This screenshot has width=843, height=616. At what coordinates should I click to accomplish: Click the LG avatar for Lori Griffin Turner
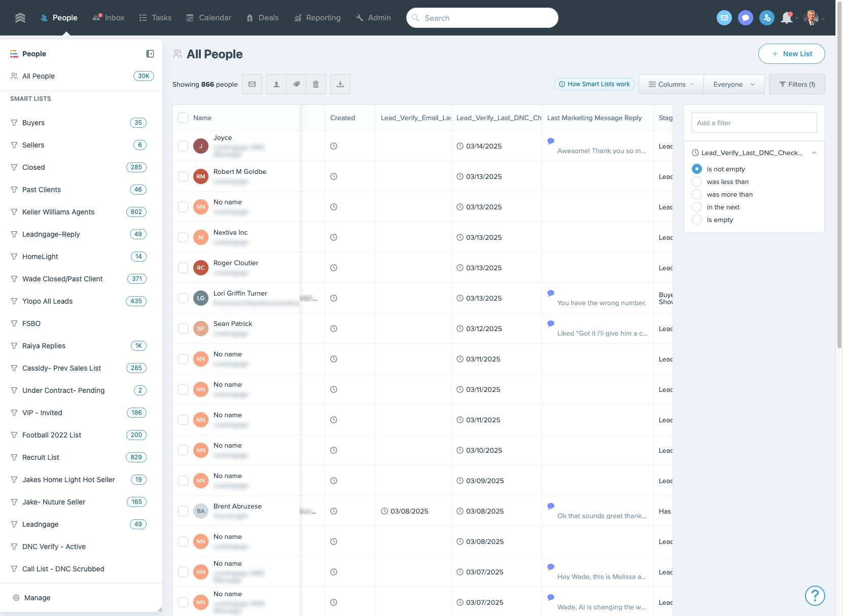(201, 298)
